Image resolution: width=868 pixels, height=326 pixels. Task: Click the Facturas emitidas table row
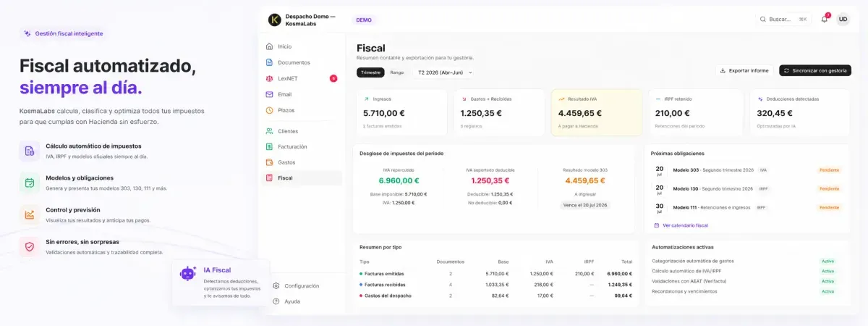click(x=495, y=274)
